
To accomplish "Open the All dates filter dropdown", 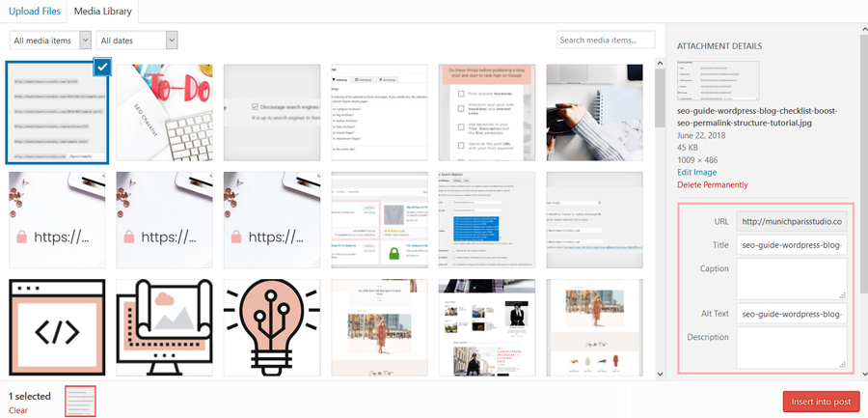I will tap(137, 41).
